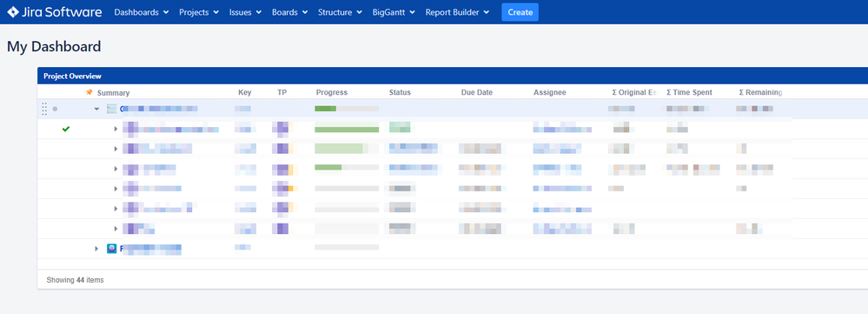Click the Jira Software logo
This screenshot has height=314, width=868.
pos(55,11)
